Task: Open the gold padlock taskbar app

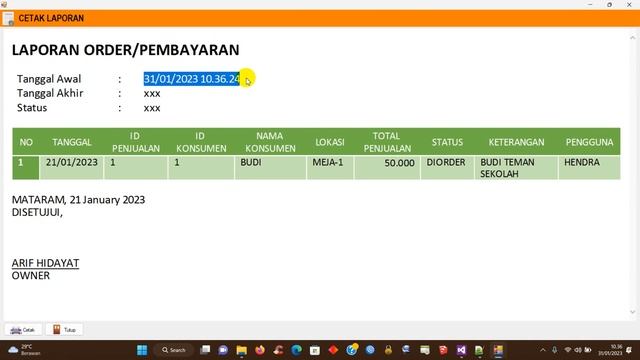Action: point(388,350)
